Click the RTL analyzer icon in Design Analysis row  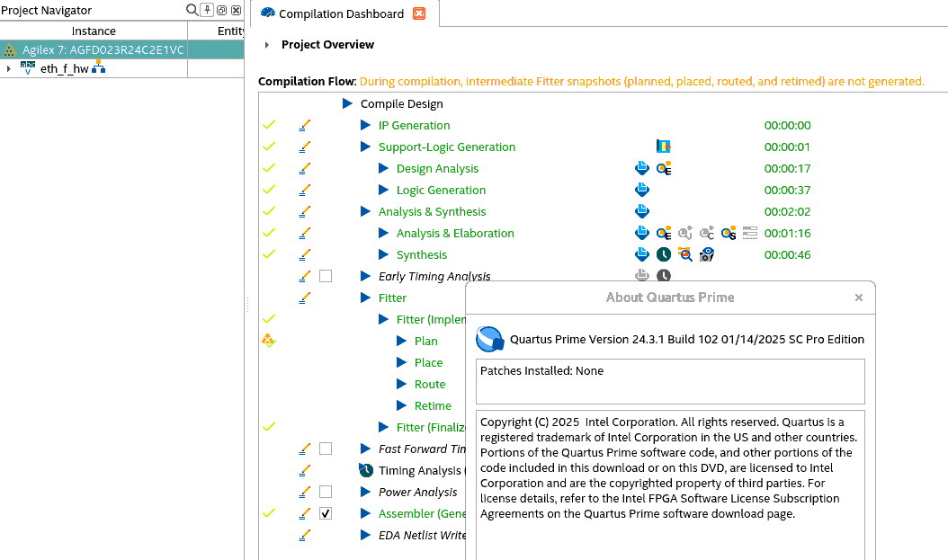[x=664, y=169]
